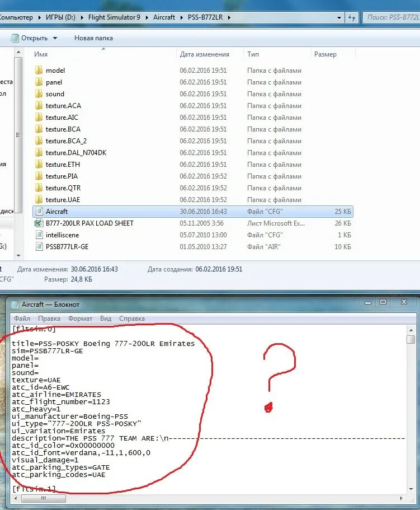Click the texture.AIC folder icon
Image resolution: width=420 pixels, height=510 pixels.
[x=39, y=117]
